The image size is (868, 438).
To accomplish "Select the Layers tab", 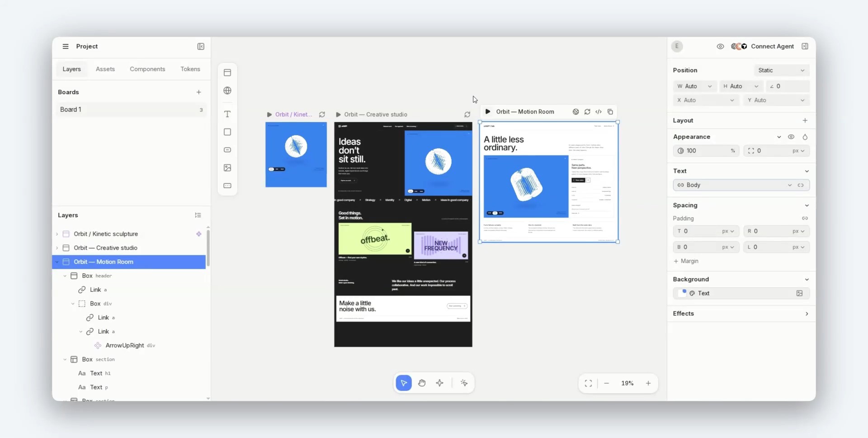I will click(72, 69).
